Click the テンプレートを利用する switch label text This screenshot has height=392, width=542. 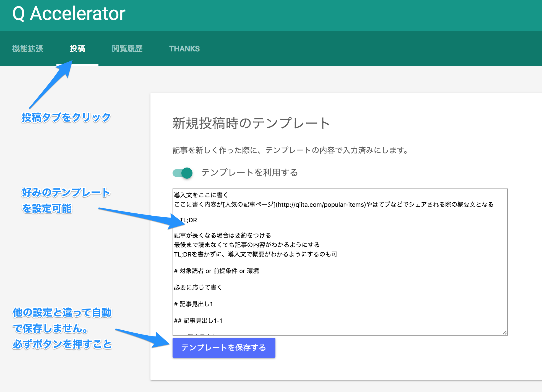point(249,173)
